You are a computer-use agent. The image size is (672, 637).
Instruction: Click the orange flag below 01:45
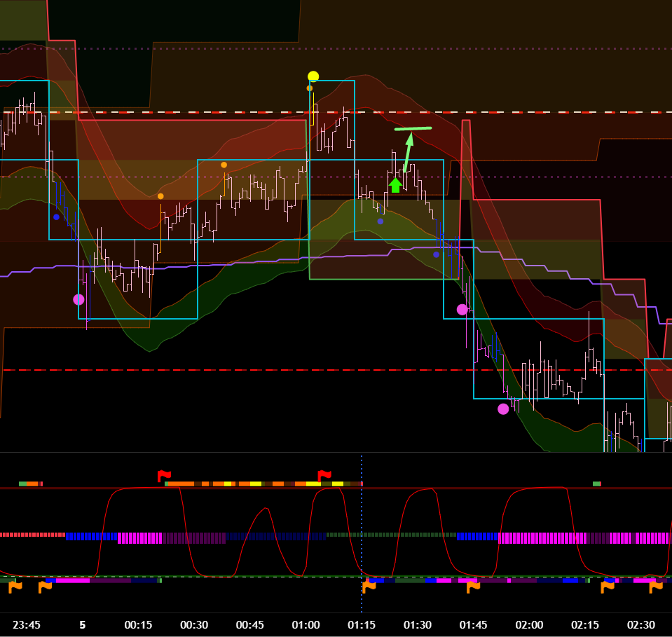(x=473, y=587)
